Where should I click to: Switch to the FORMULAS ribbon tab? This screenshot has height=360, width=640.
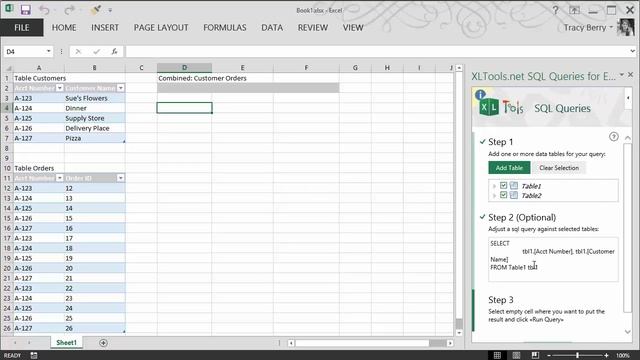pyautogui.click(x=225, y=28)
